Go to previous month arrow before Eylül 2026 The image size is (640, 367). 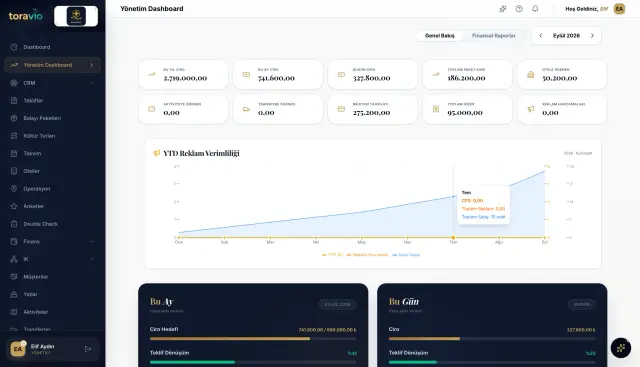click(540, 36)
